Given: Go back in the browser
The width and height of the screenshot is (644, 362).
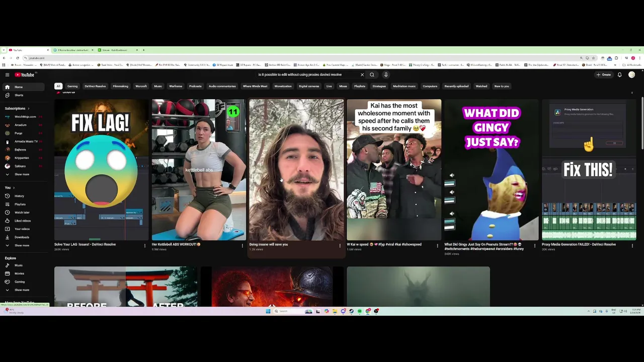Looking at the screenshot, I should click(x=4, y=58).
